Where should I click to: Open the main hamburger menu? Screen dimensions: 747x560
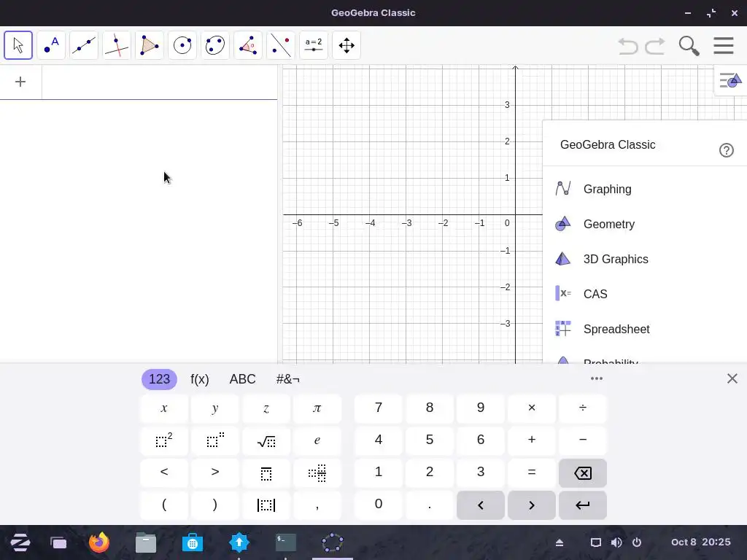coord(723,46)
